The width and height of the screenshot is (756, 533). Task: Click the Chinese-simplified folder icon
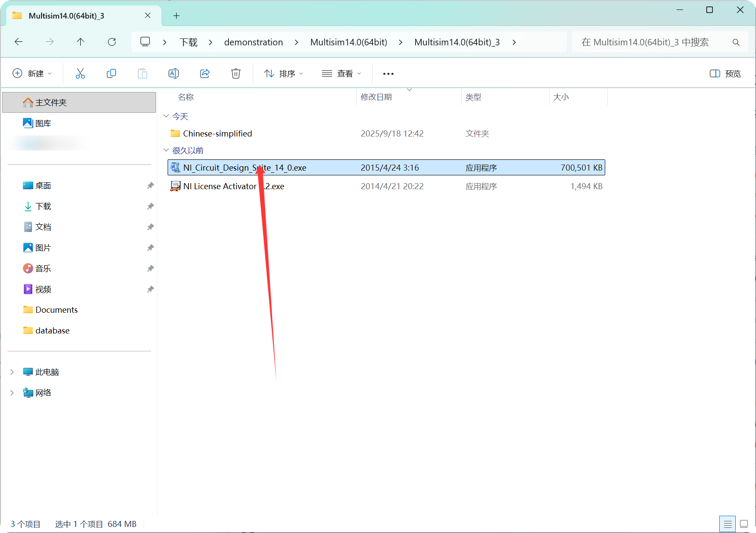(175, 133)
